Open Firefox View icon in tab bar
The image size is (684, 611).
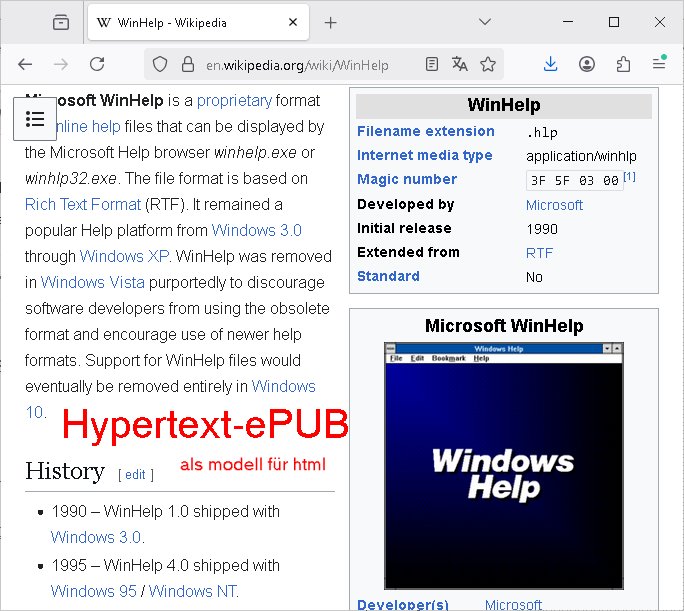(x=61, y=22)
